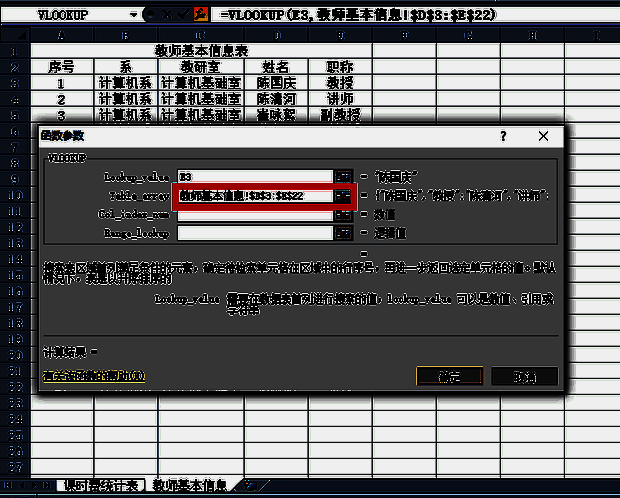This screenshot has height=498, width=620.
Task: Click the cell 讲师 in row 4
Action: click(x=340, y=99)
